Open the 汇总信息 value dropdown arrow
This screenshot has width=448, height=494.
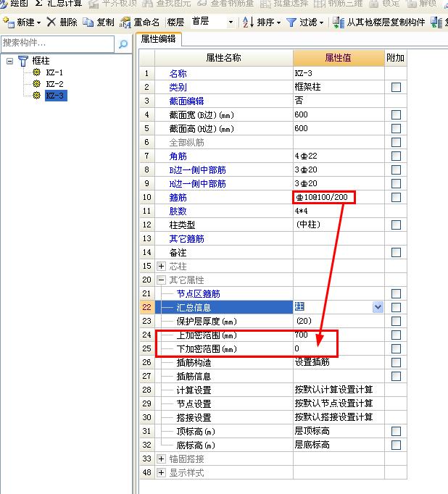(x=378, y=307)
